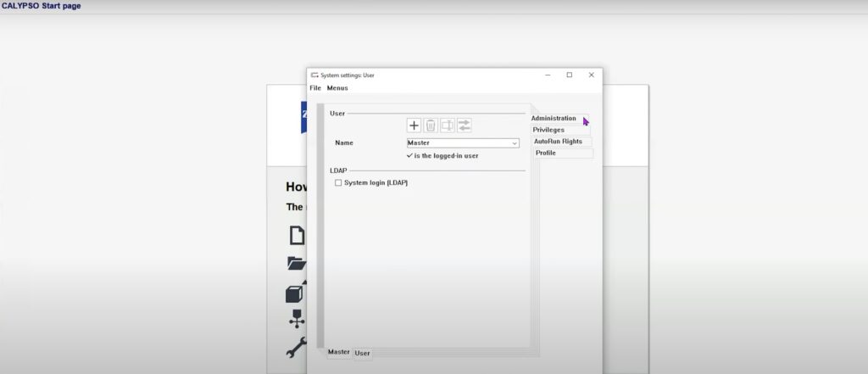Click the rename user icon
The width and height of the screenshot is (868, 374).
pyautogui.click(x=448, y=126)
